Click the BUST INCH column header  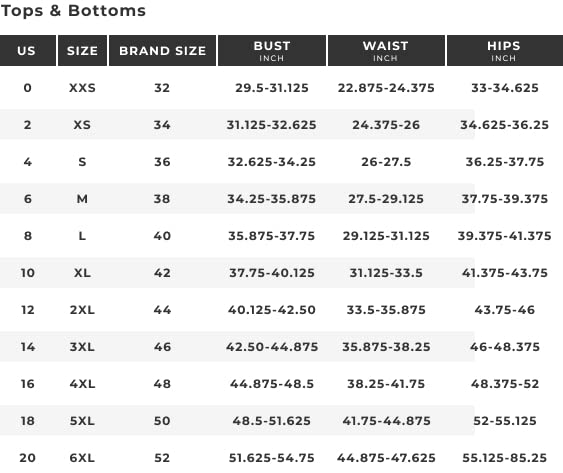[x=272, y=51]
